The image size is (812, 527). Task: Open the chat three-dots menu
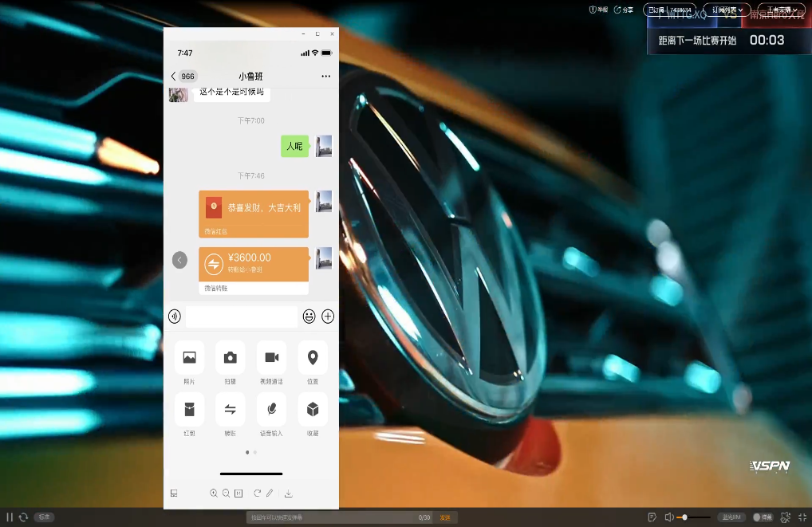pyautogui.click(x=325, y=76)
